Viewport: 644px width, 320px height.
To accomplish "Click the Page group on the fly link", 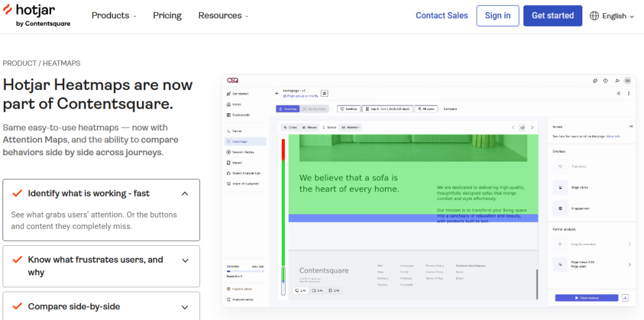I will click(300, 96).
